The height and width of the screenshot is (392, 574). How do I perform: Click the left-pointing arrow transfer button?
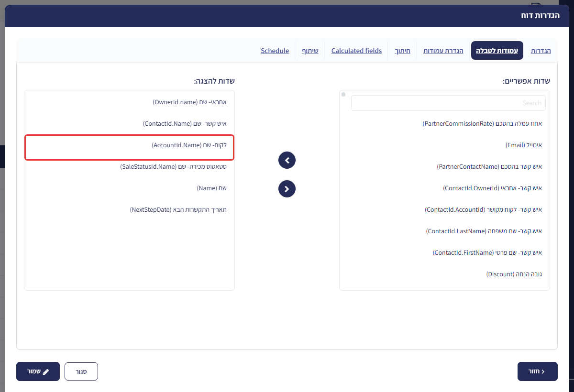pyautogui.click(x=287, y=160)
